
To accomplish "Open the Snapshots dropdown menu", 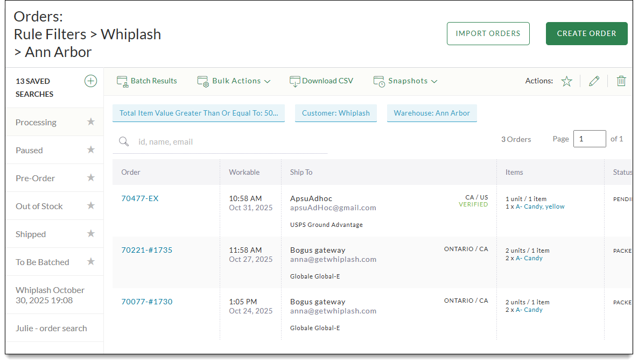I will click(x=408, y=81).
